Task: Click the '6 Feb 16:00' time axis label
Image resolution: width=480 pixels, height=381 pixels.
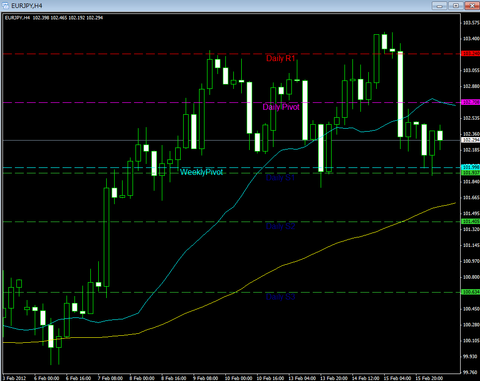Action: pos(79,378)
